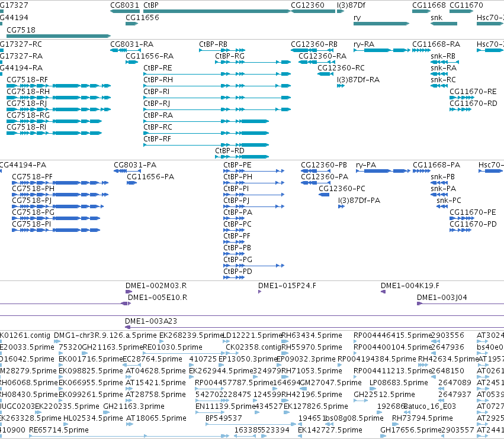Select transcript label CtBP-RA

(x=158, y=115)
